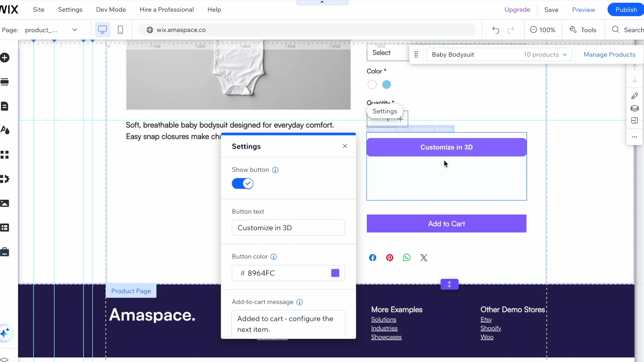Open the Settings top menu

point(70,10)
